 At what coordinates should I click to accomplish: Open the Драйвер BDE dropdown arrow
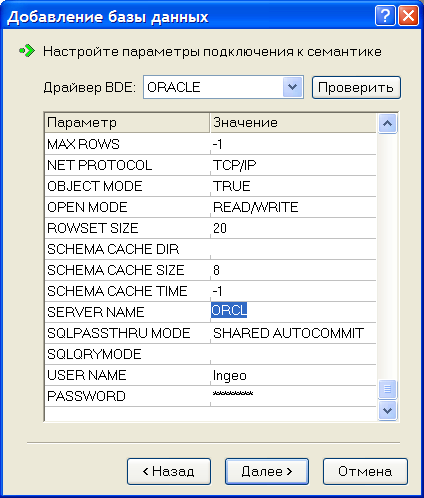pos(292,87)
